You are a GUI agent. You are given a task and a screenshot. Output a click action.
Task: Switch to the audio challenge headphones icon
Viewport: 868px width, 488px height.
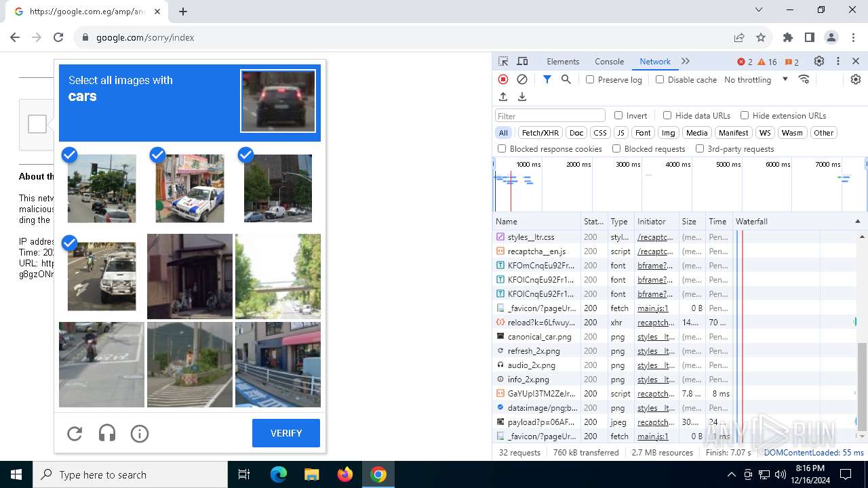[x=107, y=433]
